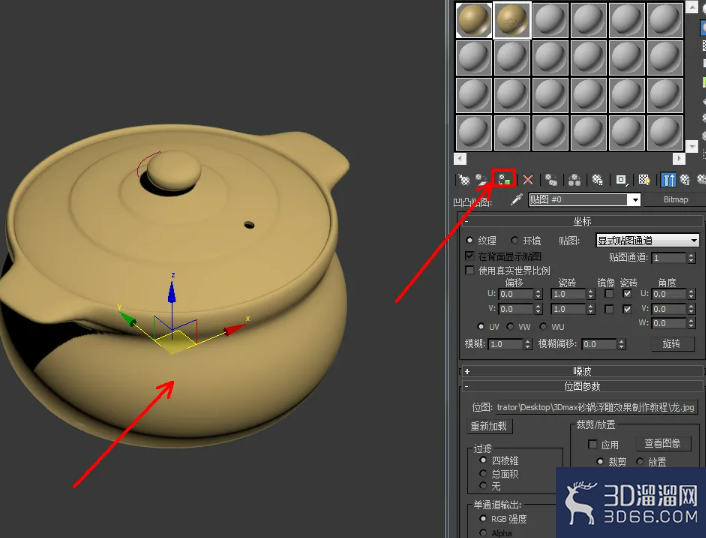The image size is (706, 538).
Task: Click the red X axis arrow of gizmo
Action: (x=234, y=329)
